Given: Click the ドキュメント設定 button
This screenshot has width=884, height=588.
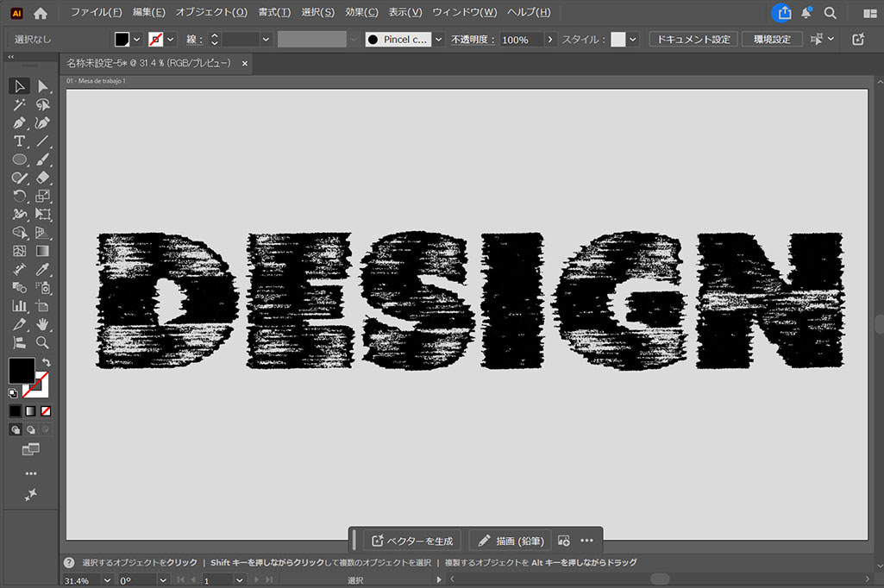Looking at the screenshot, I should (x=693, y=40).
